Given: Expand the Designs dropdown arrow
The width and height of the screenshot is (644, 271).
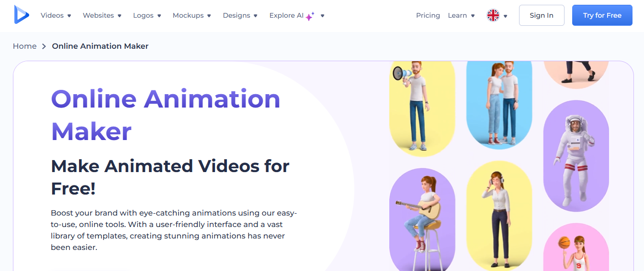Looking at the screenshot, I should click(x=255, y=16).
